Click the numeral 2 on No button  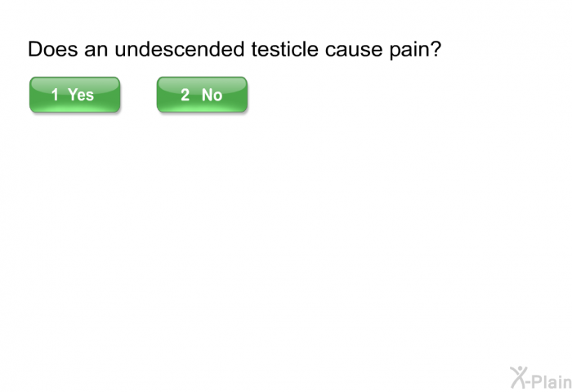[x=185, y=95]
